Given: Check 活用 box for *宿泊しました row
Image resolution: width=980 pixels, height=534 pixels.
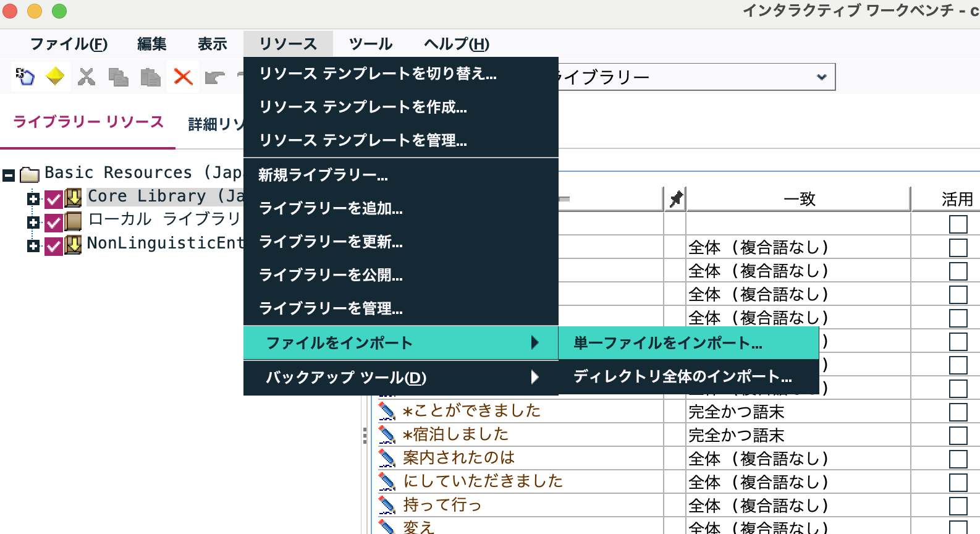Looking at the screenshot, I should (958, 436).
